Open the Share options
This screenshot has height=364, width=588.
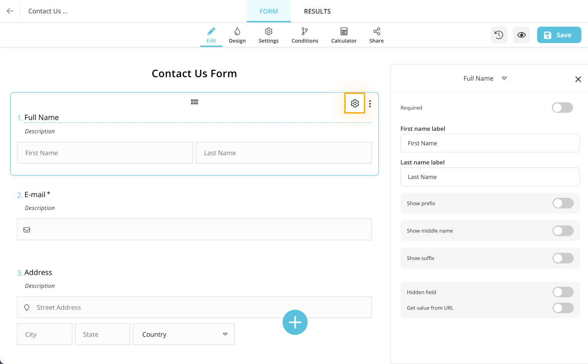[x=376, y=35]
